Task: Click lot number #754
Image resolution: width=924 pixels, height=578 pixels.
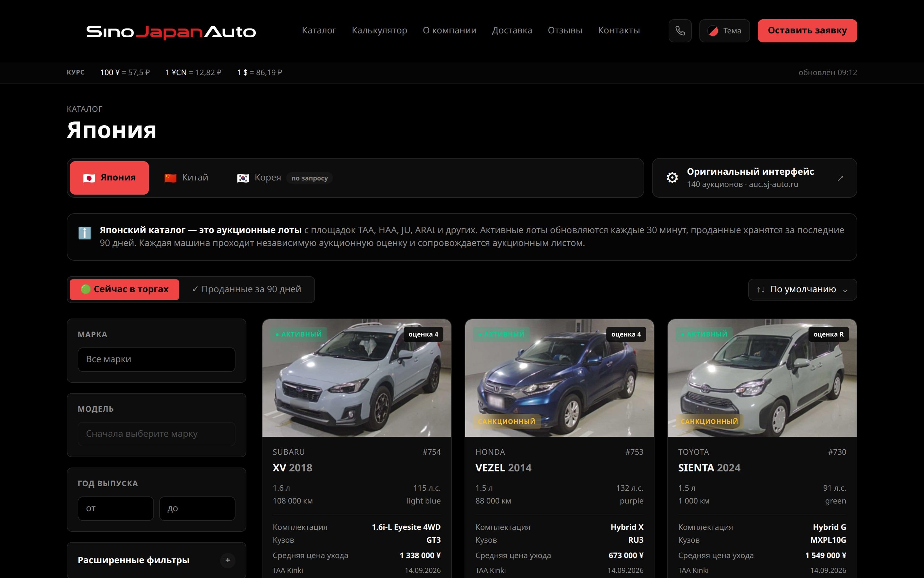Action: [432, 452]
